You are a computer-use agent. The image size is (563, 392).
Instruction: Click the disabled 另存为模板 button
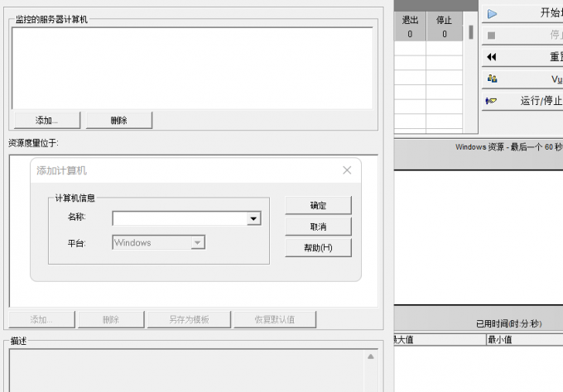tap(189, 319)
